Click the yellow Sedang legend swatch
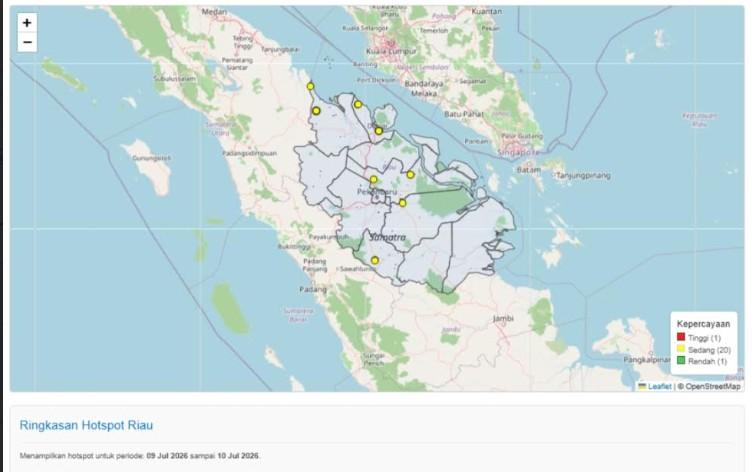Viewport: 756px width, 472px height. click(x=681, y=349)
